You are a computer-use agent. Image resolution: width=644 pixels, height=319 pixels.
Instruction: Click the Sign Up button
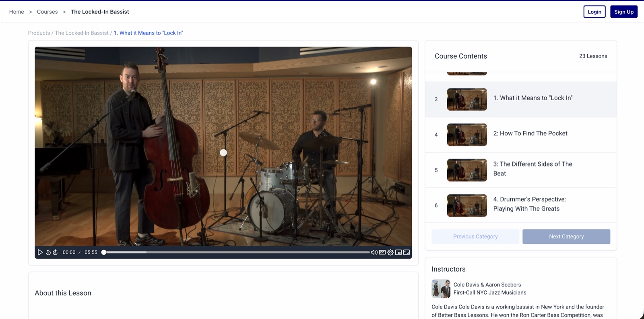click(x=624, y=12)
